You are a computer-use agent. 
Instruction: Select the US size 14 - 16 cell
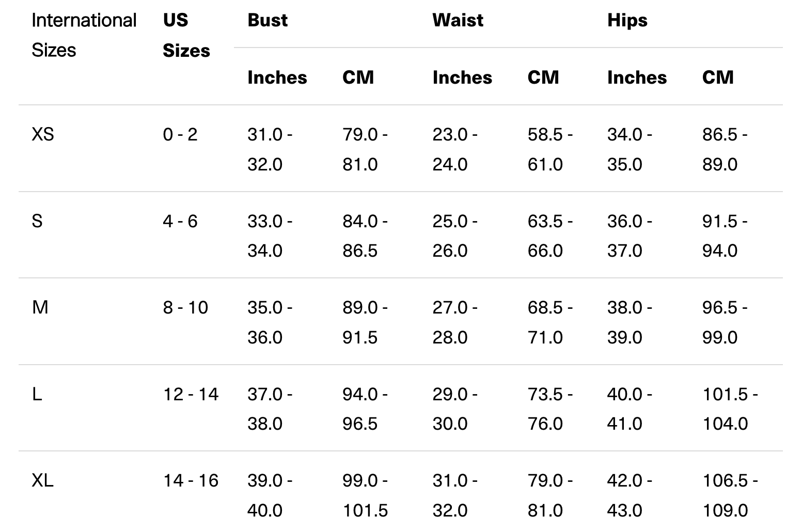(191, 480)
